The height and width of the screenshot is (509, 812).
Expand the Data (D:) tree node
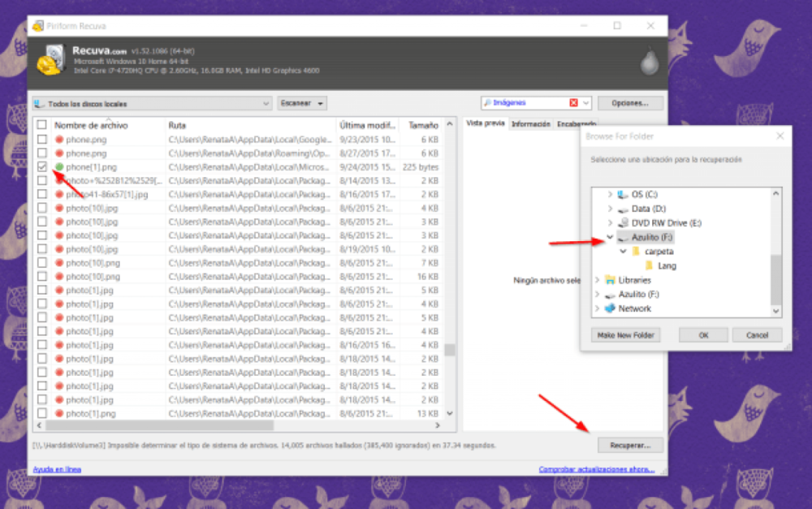click(x=610, y=209)
